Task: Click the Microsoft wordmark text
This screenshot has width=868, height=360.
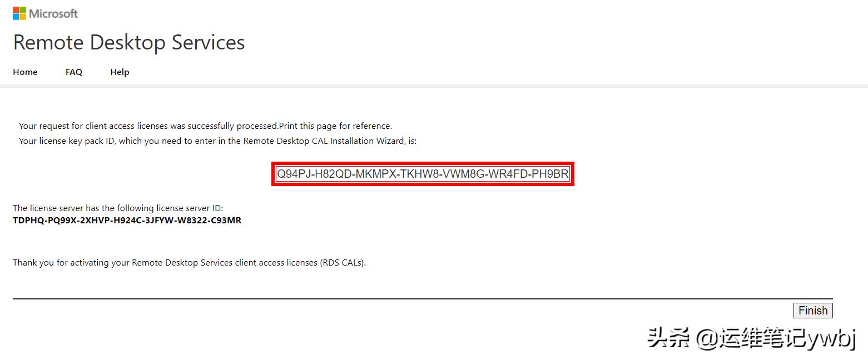Action: point(53,13)
